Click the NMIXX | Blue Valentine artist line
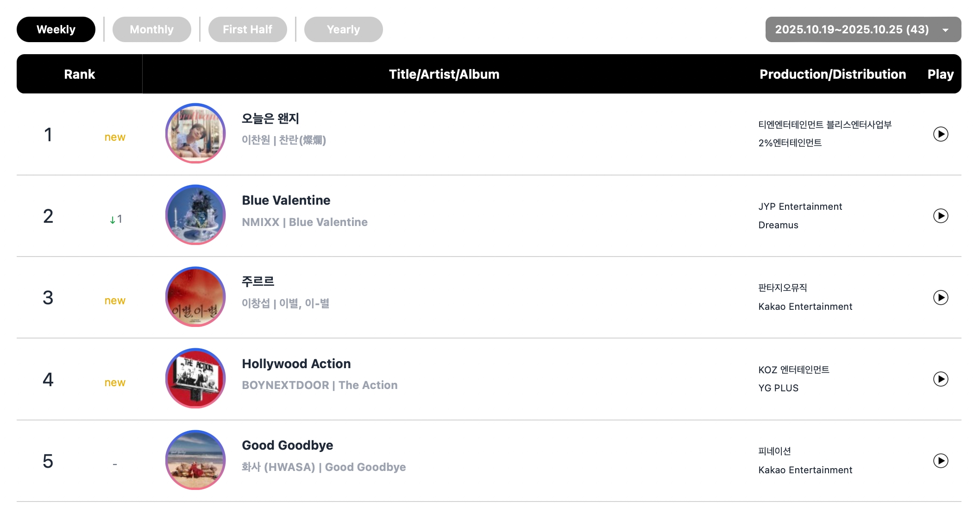 pyautogui.click(x=304, y=222)
